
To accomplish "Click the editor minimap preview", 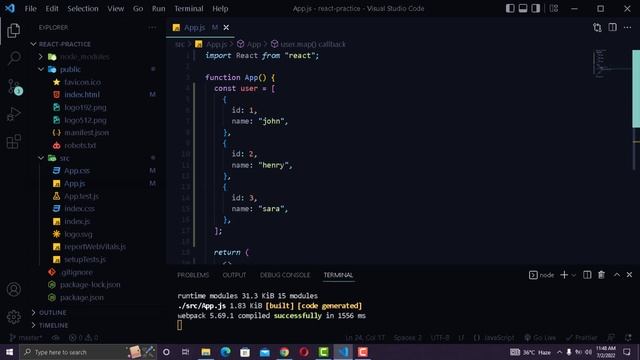I will (x=611, y=64).
